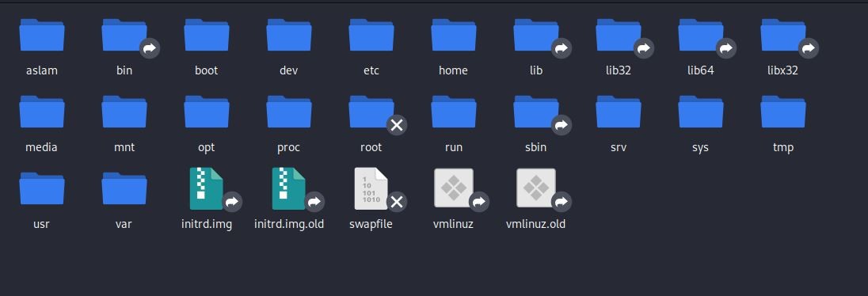
Task: Click the "dev" name label
Action: 289,70
